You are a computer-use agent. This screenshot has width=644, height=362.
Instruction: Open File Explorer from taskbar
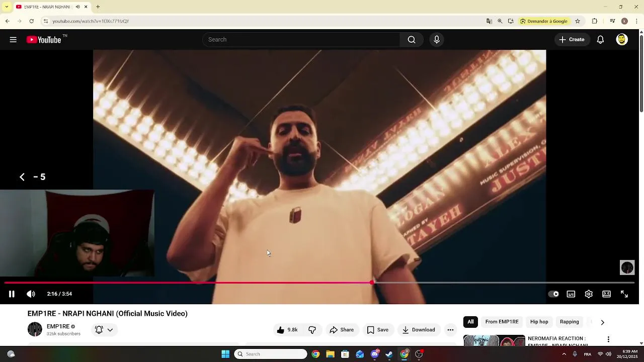pos(330,354)
